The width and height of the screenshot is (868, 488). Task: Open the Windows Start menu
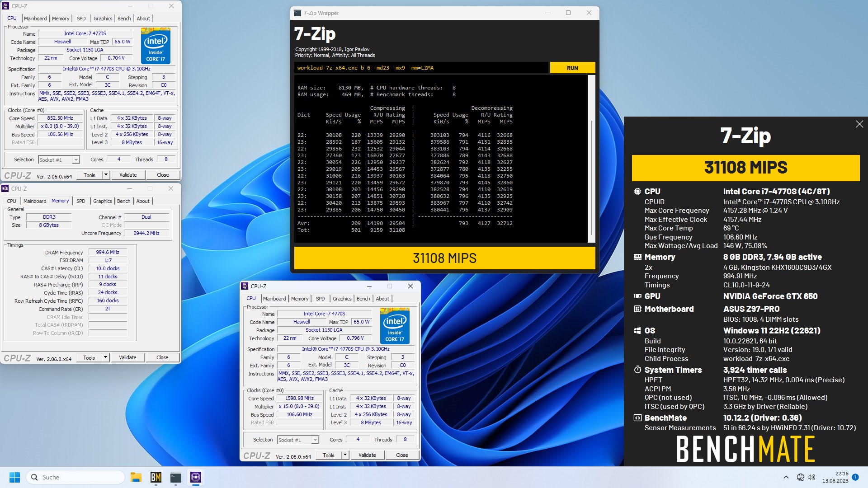click(x=14, y=477)
